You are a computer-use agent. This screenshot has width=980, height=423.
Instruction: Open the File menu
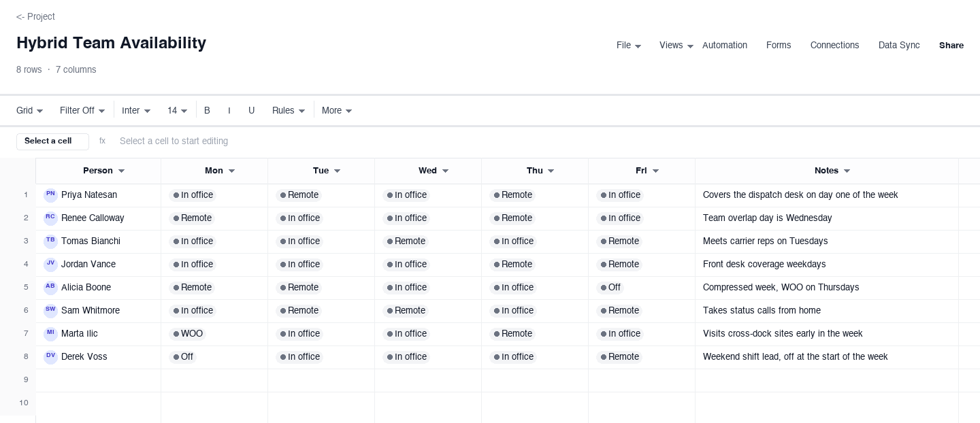(629, 46)
